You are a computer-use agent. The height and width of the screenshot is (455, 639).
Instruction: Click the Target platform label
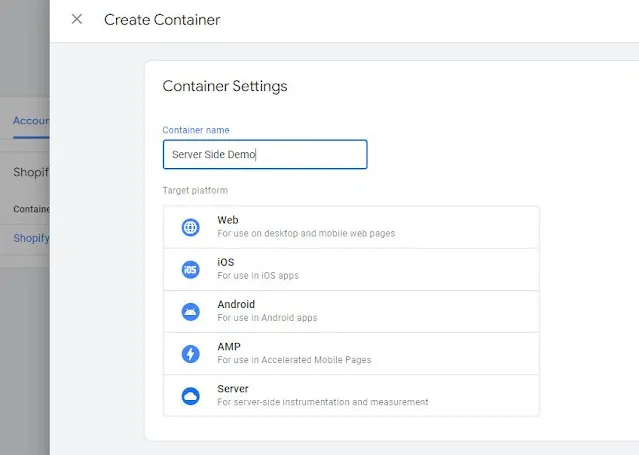pyautogui.click(x=195, y=190)
